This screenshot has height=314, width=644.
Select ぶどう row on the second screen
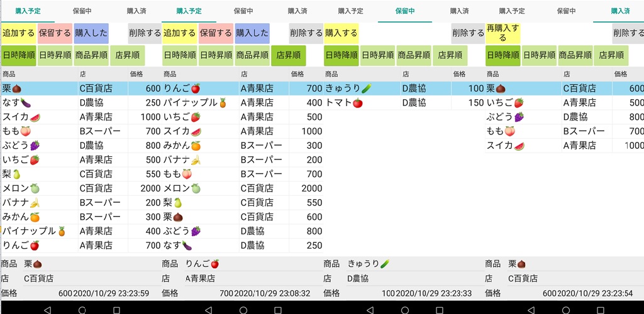click(243, 230)
